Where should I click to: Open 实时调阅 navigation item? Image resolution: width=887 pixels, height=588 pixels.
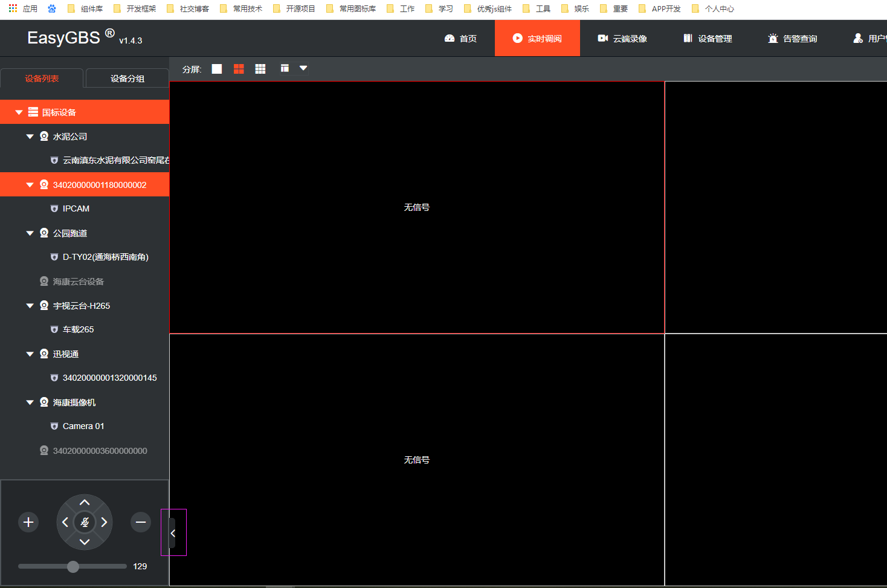tap(537, 39)
